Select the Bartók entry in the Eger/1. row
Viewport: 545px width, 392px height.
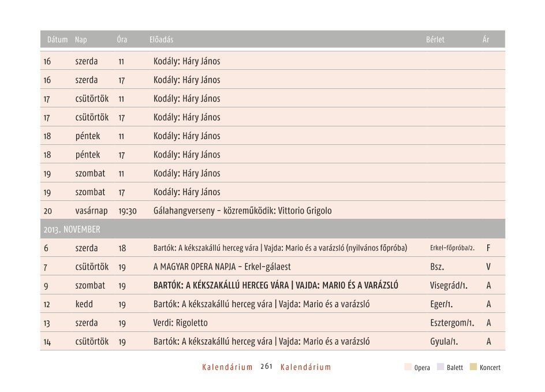pos(262,304)
